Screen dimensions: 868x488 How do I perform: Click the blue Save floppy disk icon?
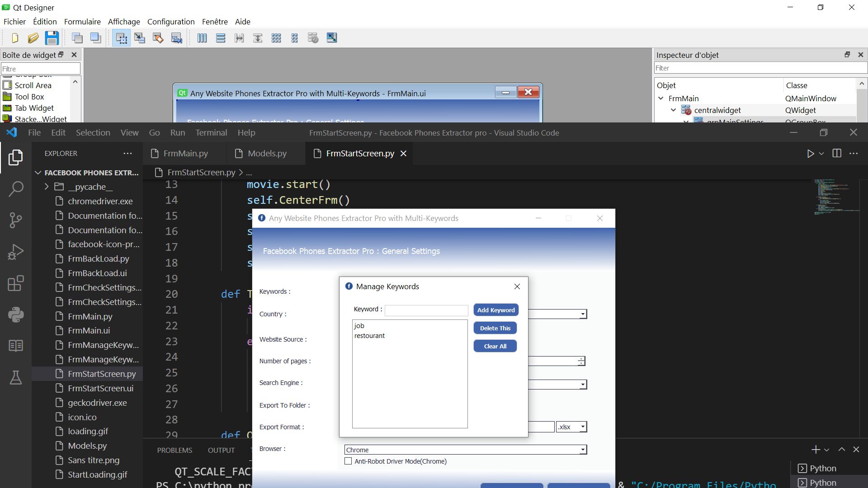pyautogui.click(x=52, y=38)
